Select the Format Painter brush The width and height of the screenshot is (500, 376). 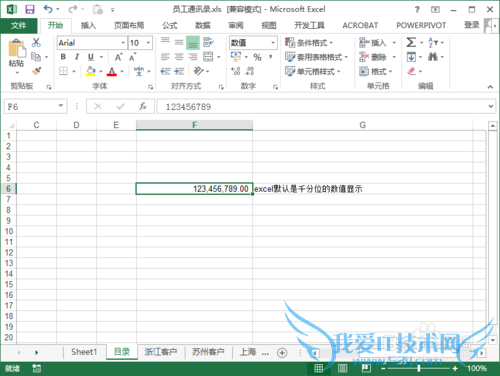(x=36, y=71)
